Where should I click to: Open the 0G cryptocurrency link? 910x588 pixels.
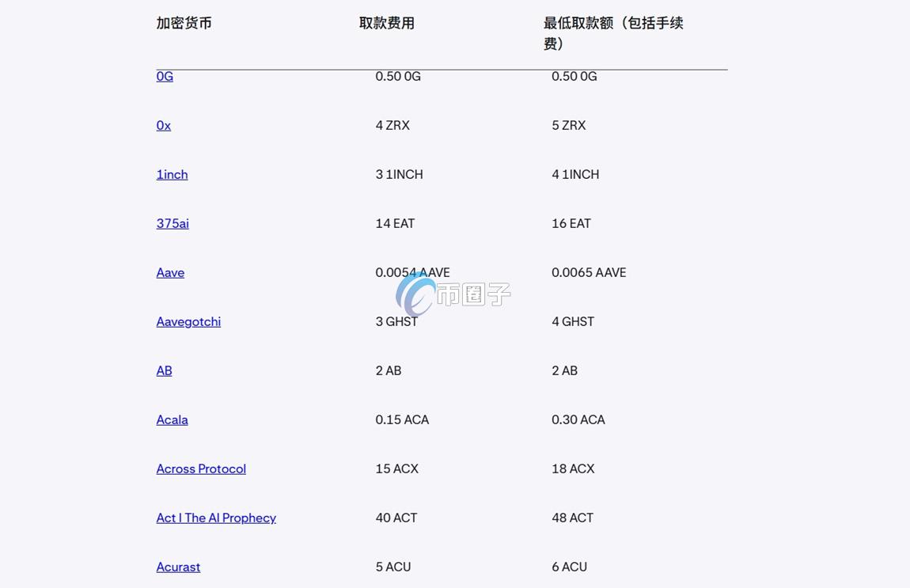(164, 76)
